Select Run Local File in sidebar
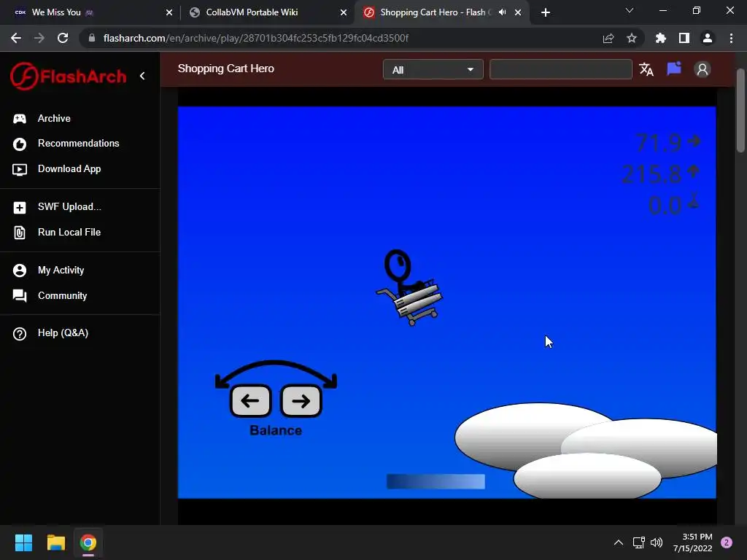 coord(69,233)
